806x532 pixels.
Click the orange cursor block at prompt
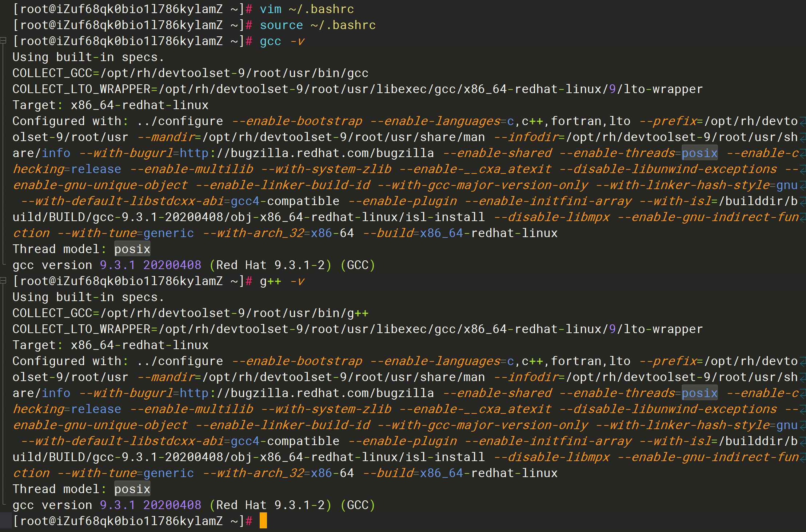pyautogui.click(x=263, y=520)
